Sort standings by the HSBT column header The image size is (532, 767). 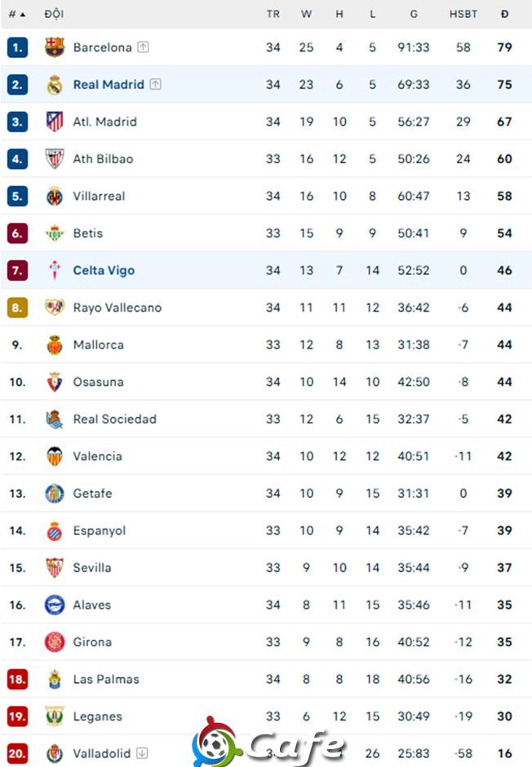click(x=463, y=14)
